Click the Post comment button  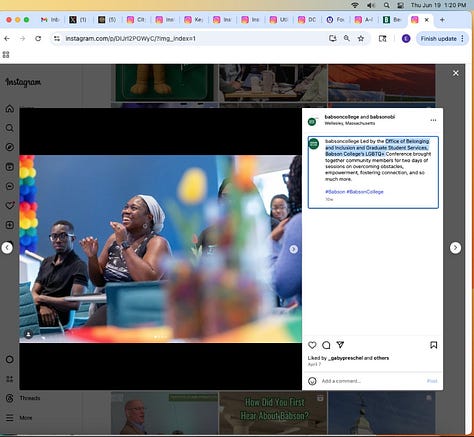432,381
